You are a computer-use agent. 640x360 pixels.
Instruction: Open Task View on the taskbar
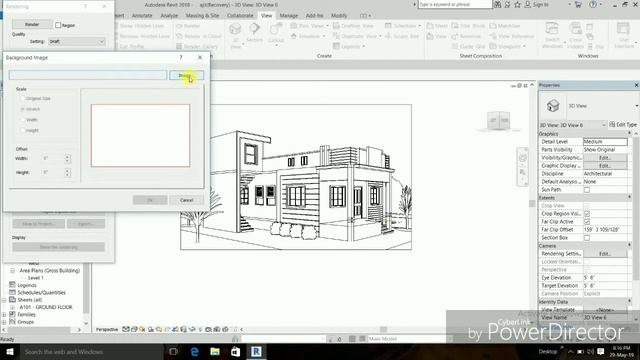click(173, 351)
